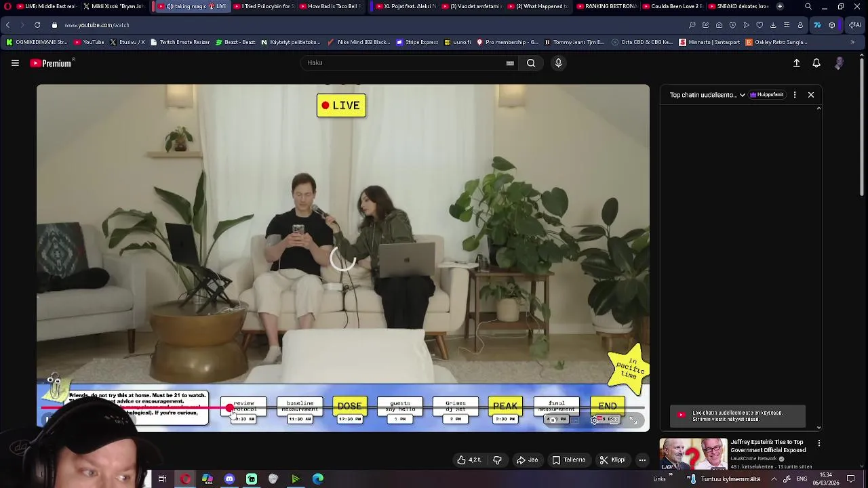
Task: Open Jeffrey Epstein's Ties video title
Action: click(x=768, y=446)
